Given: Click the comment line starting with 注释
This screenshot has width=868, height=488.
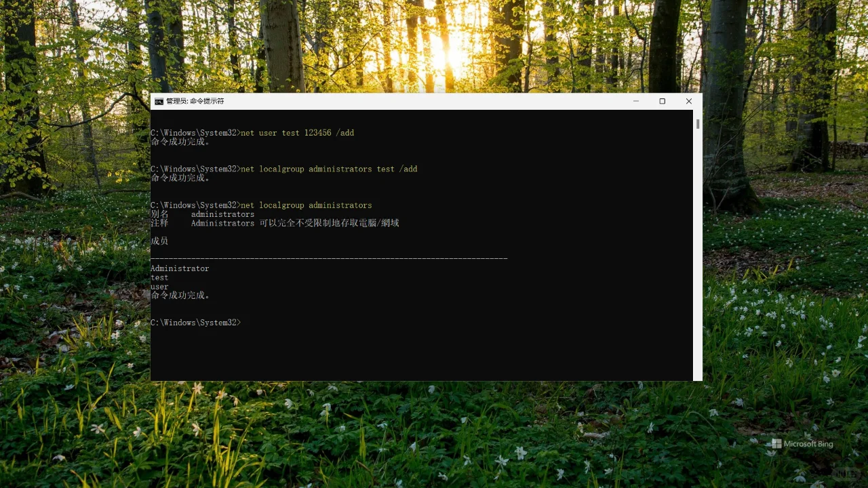Looking at the screenshot, I should pos(275,223).
